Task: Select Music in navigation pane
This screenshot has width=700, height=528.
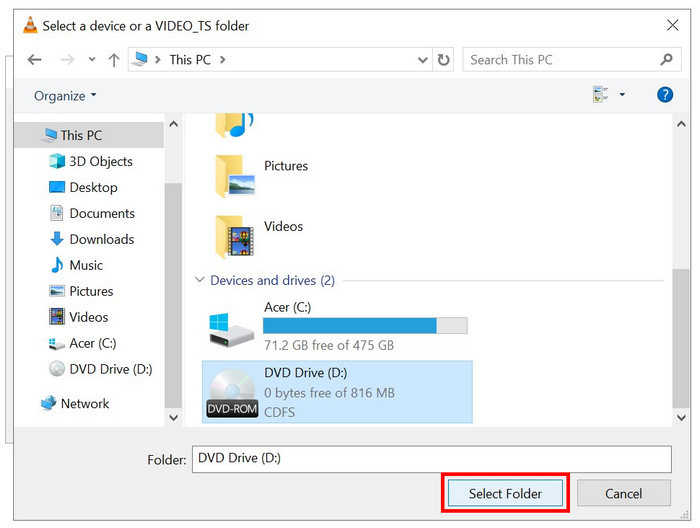Action: tap(86, 265)
